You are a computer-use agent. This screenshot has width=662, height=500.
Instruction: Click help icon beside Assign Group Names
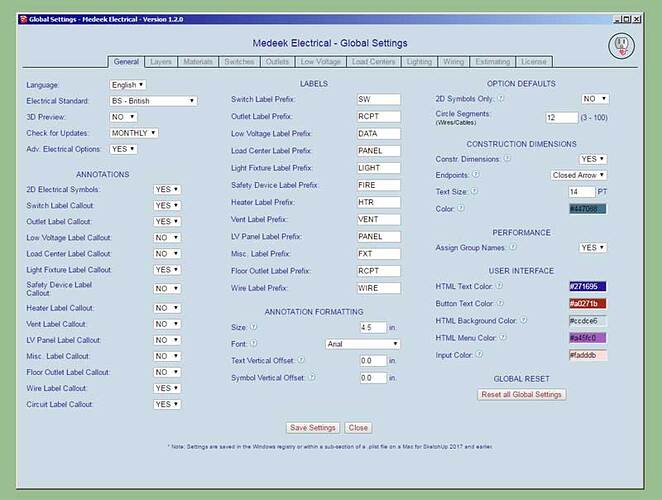tap(513, 247)
